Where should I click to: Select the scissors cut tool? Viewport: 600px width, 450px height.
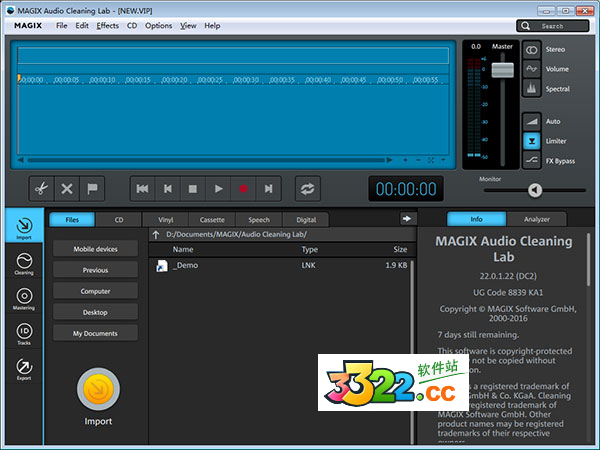pos(41,189)
